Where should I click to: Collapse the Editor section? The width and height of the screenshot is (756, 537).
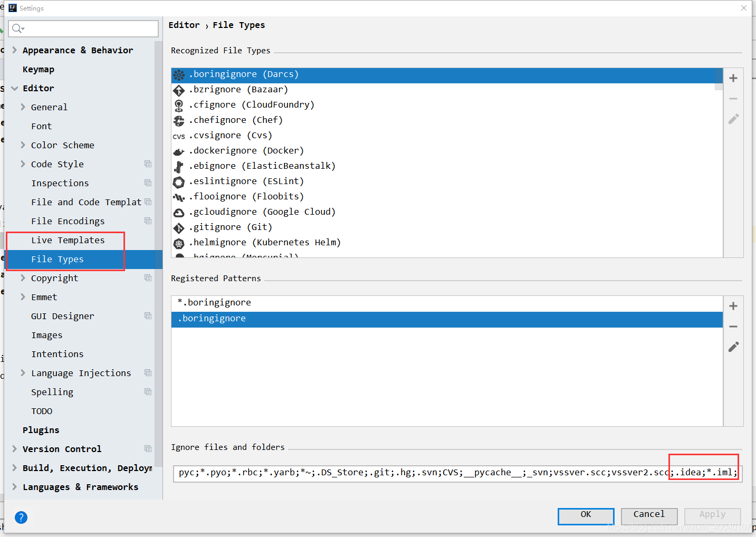pyautogui.click(x=14, y=88)
